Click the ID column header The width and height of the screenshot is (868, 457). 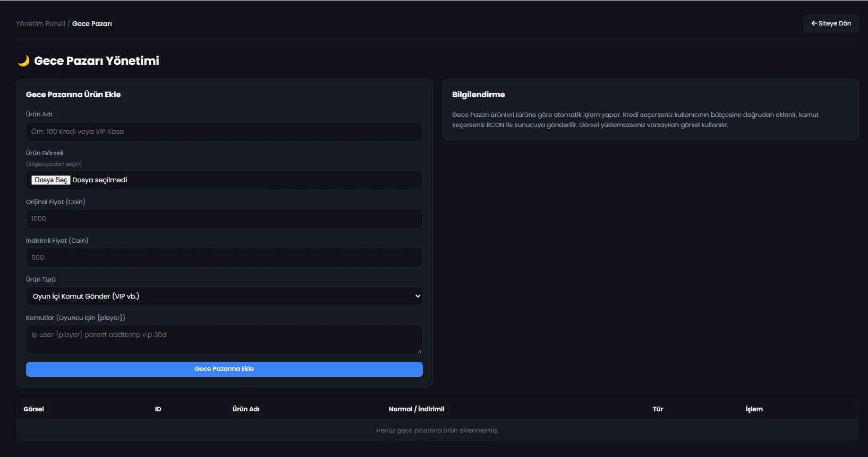[158, 409]
